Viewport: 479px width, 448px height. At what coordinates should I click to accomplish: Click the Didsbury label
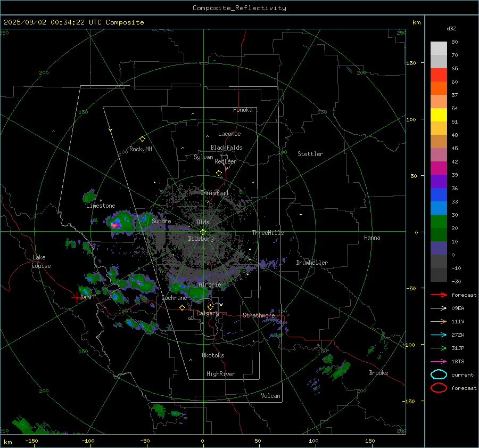201,239
